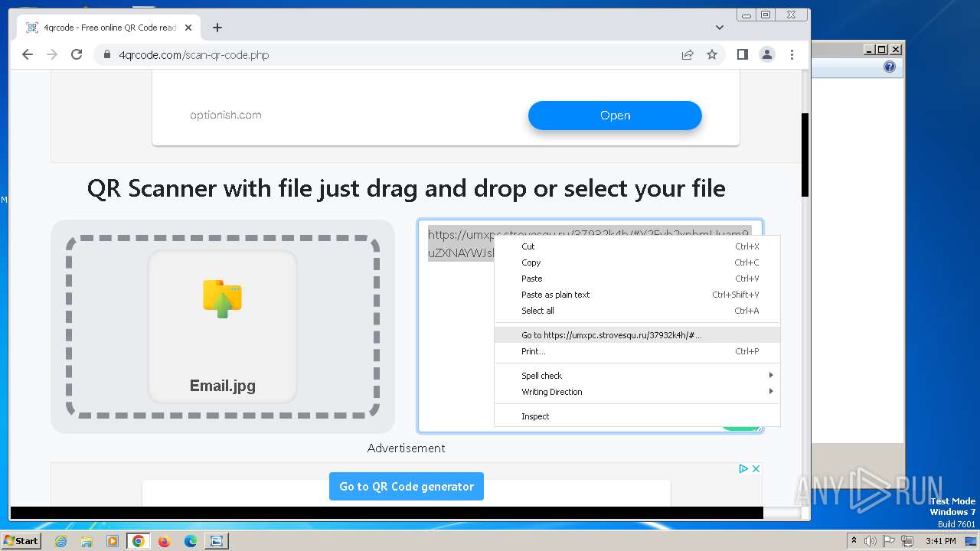
Task: Choose Copy from context menu
Action: (x=637, y=262)
